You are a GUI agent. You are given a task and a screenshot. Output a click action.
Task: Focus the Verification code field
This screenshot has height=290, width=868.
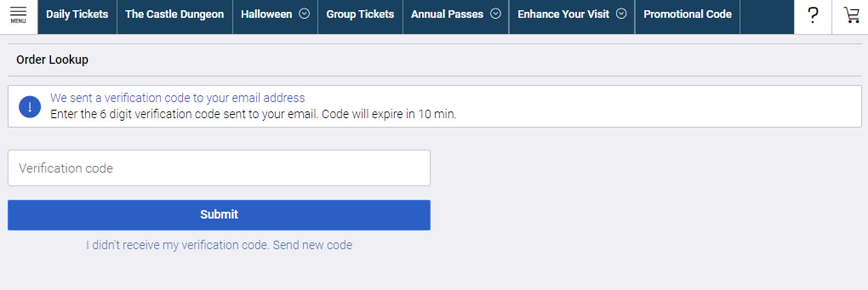click(219, 168)
